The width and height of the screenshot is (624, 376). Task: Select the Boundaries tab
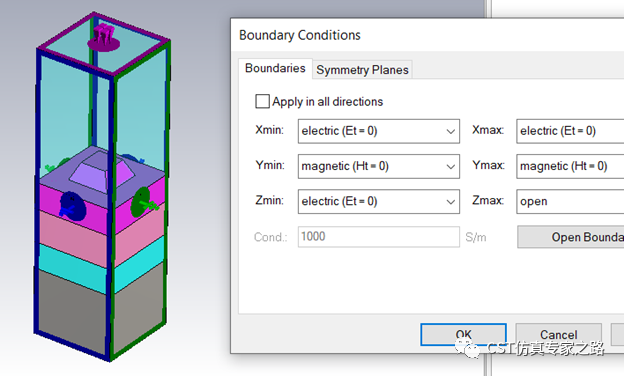pyautogui.click(x=275, y=68)
